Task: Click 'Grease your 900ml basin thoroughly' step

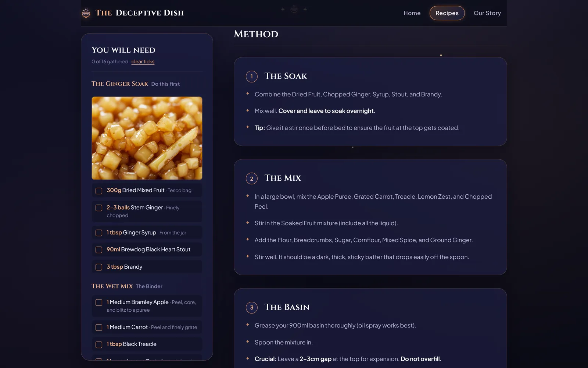Action: (335, 325)
